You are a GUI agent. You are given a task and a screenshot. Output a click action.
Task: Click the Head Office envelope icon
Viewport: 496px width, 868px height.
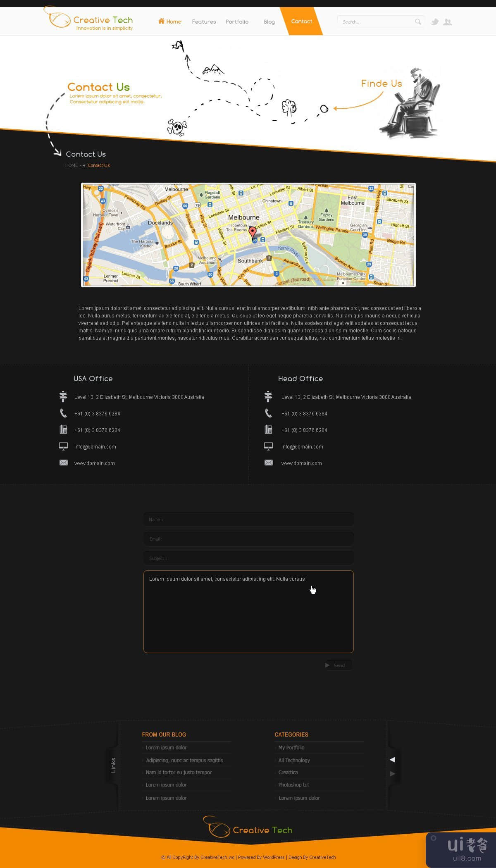(268, 463)
